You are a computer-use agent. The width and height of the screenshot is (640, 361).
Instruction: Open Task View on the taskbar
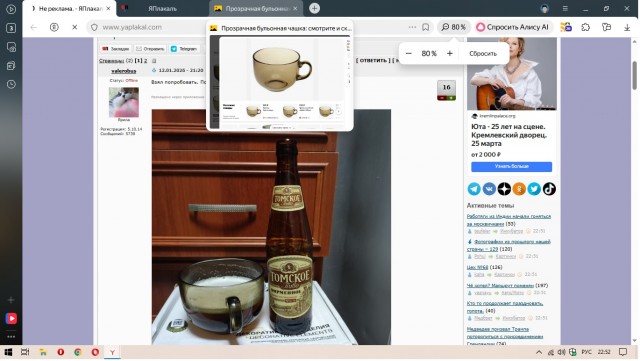click(x=25, y=352)
